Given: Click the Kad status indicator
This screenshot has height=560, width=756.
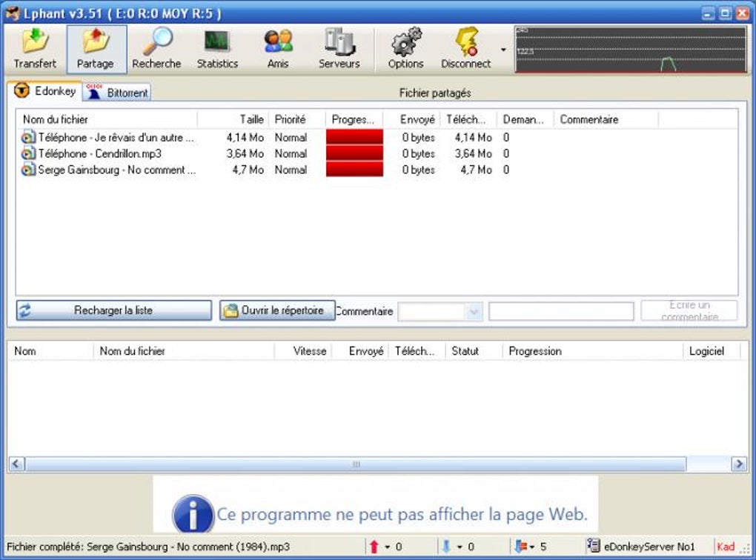Looking at the screenshot, I should 726,547.
